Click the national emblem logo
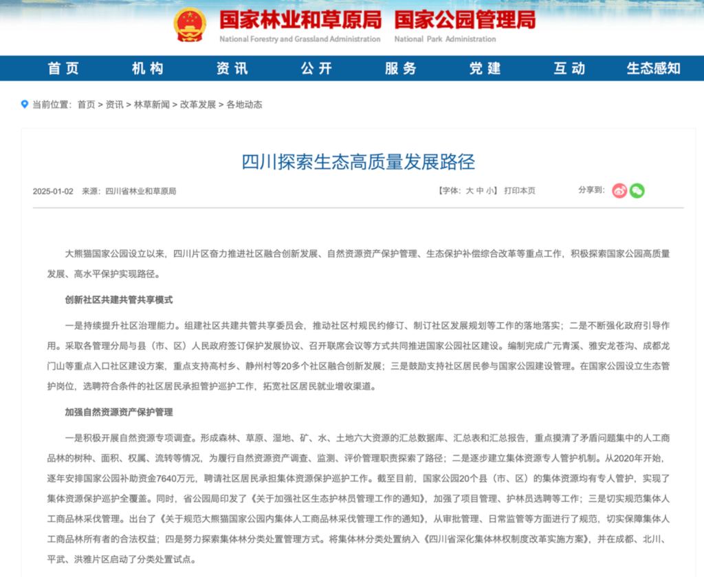 coord(190,26)
